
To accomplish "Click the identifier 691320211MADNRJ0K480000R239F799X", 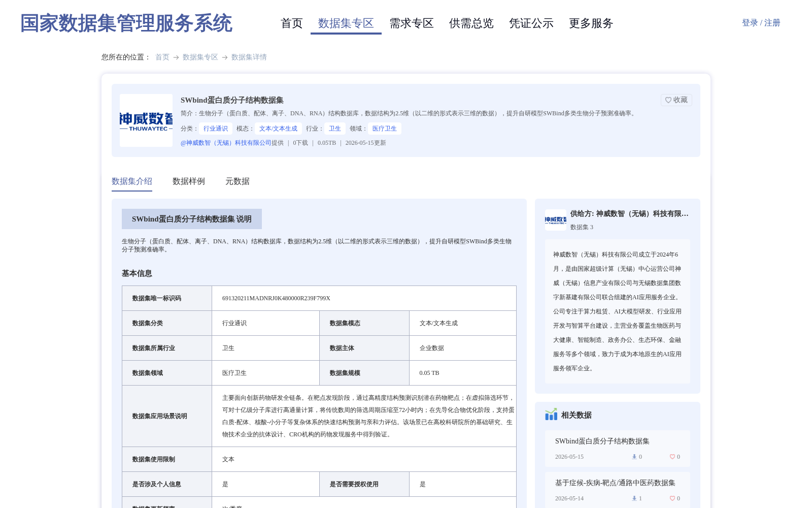I will [276, 298].
